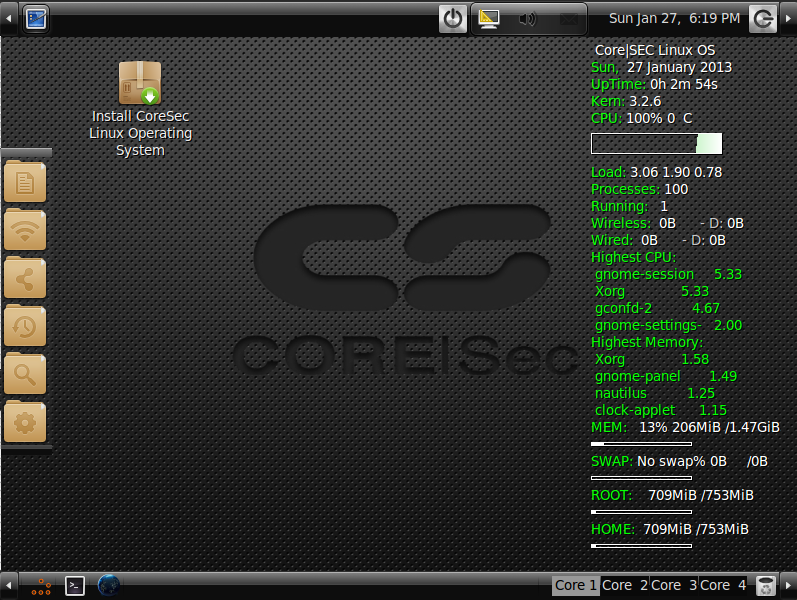Image resolution: width=797 pixels, height=600 pixels.
Task: Click the MEM usage bar
Action: pyautogui.click(x=641, y=444)
